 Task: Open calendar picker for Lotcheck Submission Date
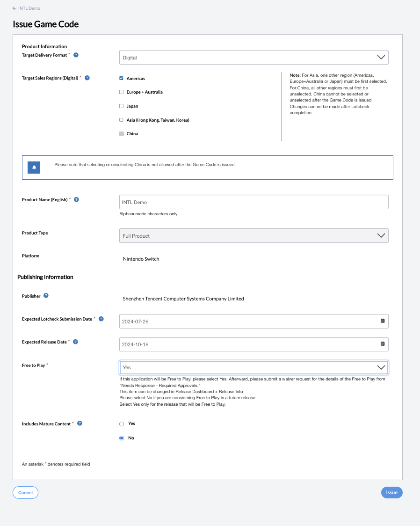382,321
